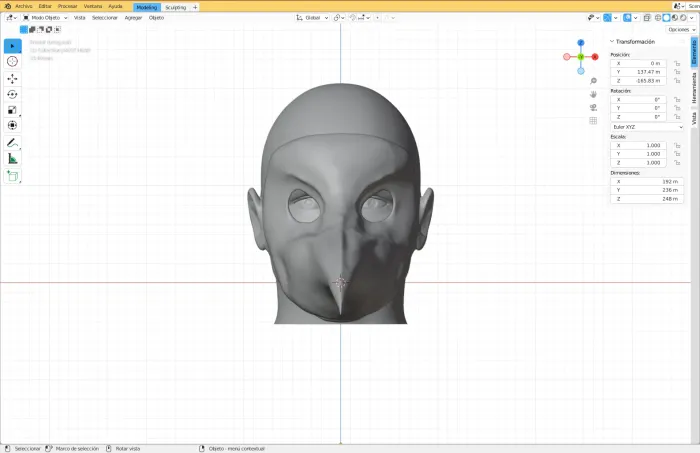Click the Blender logo menu icon
Image resolution: width=700 pixels, height=453 pixels.
[7, 6]
